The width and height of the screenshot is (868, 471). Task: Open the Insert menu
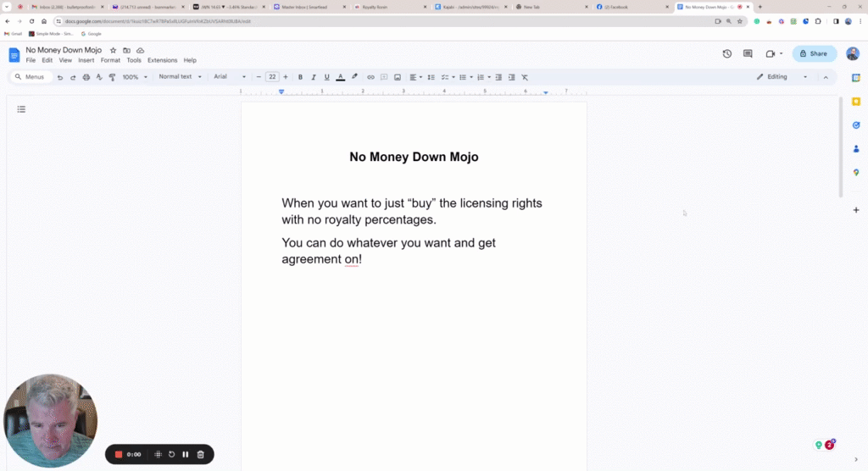pos(86,60)
